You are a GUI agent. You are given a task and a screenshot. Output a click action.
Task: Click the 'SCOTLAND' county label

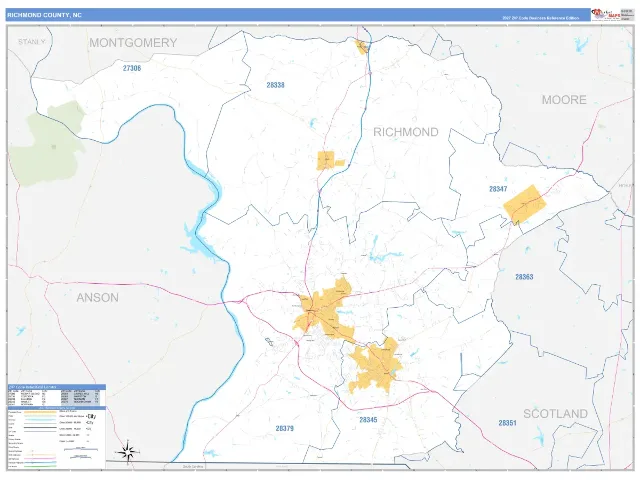(x=556, y=413)
